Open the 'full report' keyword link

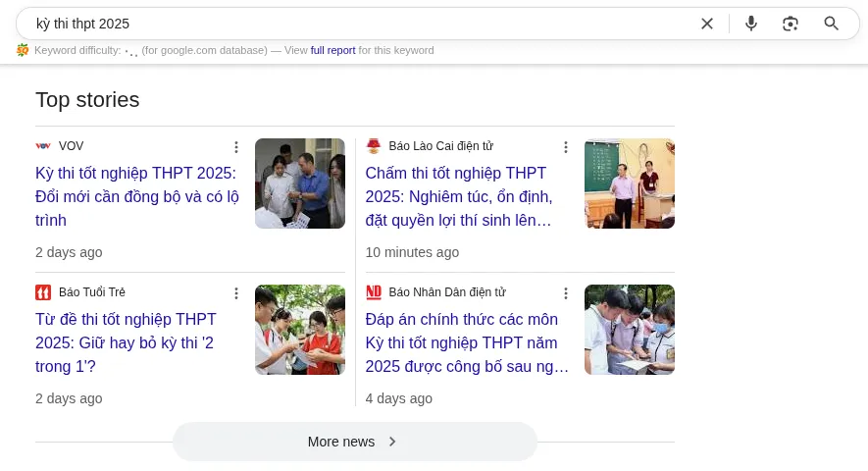[332, 50]
